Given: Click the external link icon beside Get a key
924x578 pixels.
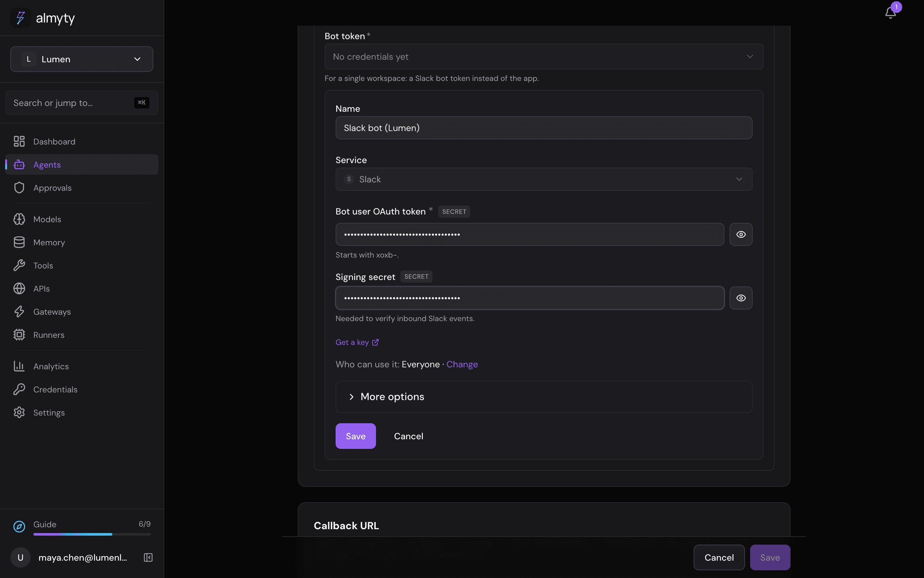Looking at the screenshot, I should [x=375, y=342].
